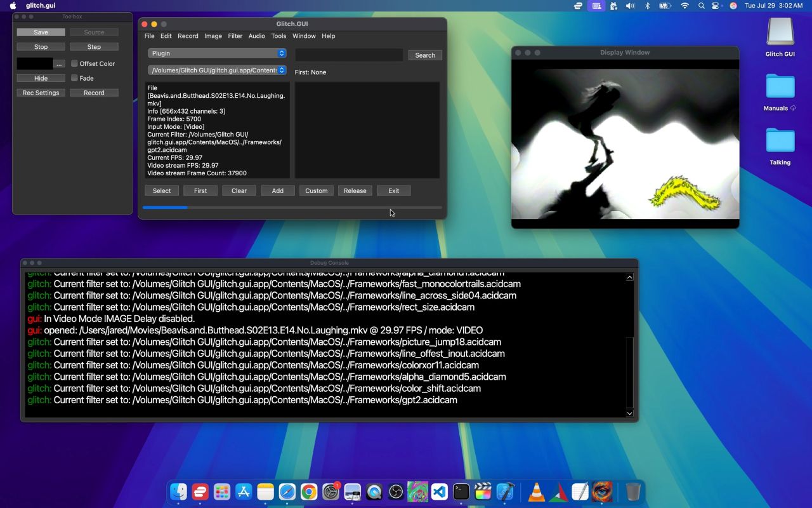Click the Hide button in Toolbox
This screenshot has height=508, width=812.
coord(41,78)
